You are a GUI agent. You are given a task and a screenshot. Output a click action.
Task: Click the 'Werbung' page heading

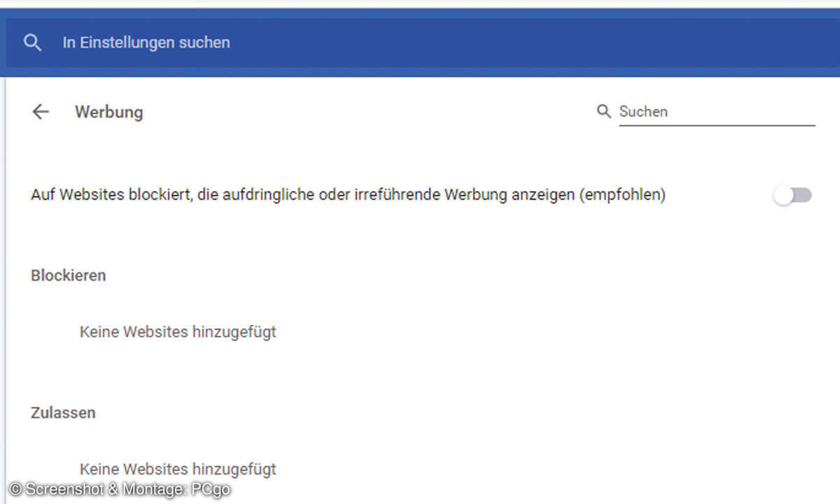click(109, 112)
